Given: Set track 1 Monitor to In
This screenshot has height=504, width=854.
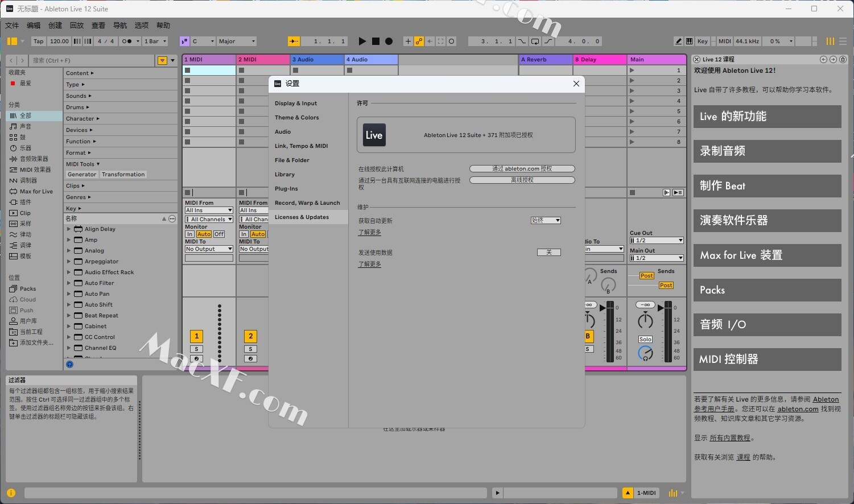Looking at the screenshot, I should tap(190, 234).
